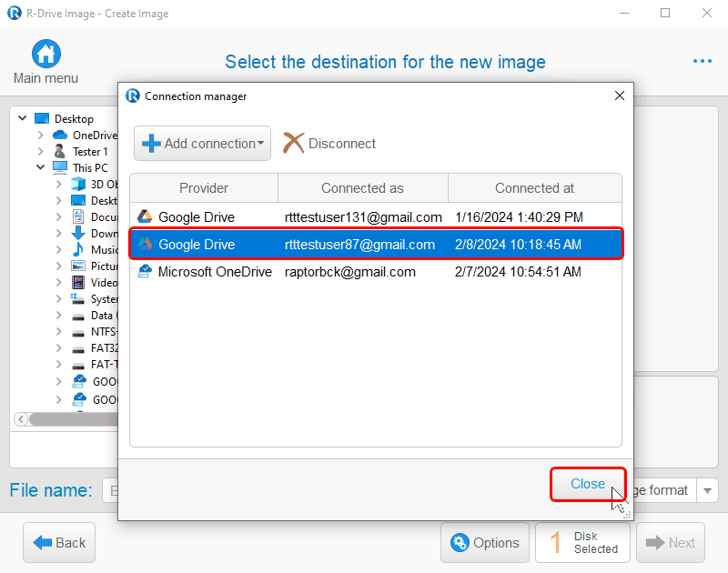Expand the 3D Objects tree node
The height and width of the screenshot is (573, 728).
[58, 185]
